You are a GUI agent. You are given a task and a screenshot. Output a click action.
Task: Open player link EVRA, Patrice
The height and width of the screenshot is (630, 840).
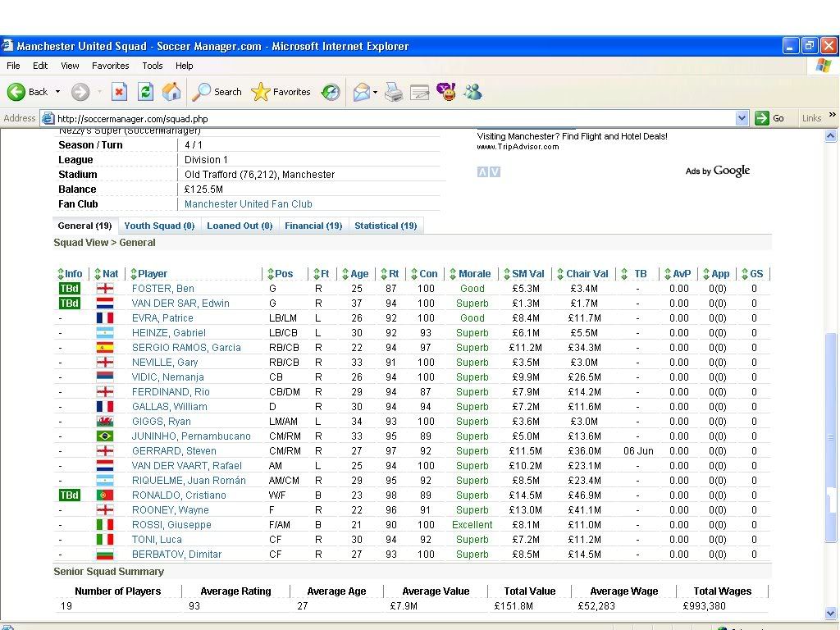click(162, 318)
